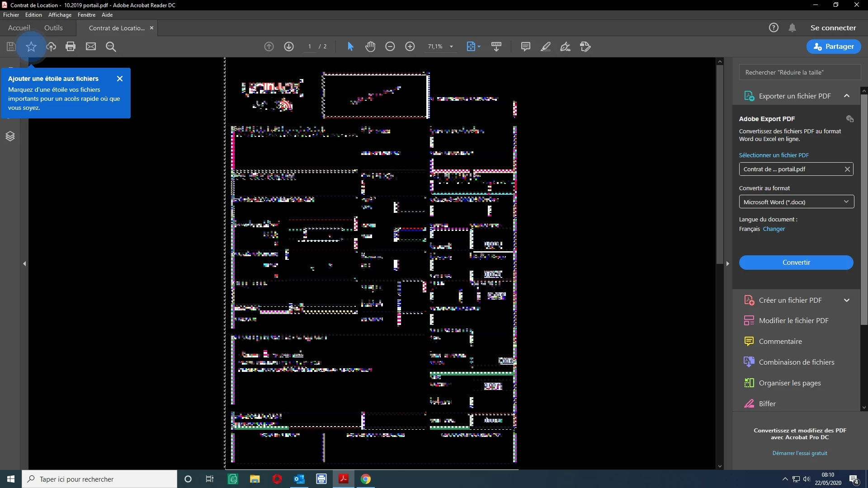The image size is (868, 488).
Task: Click the send file by email icon
Action: (91, 47)
